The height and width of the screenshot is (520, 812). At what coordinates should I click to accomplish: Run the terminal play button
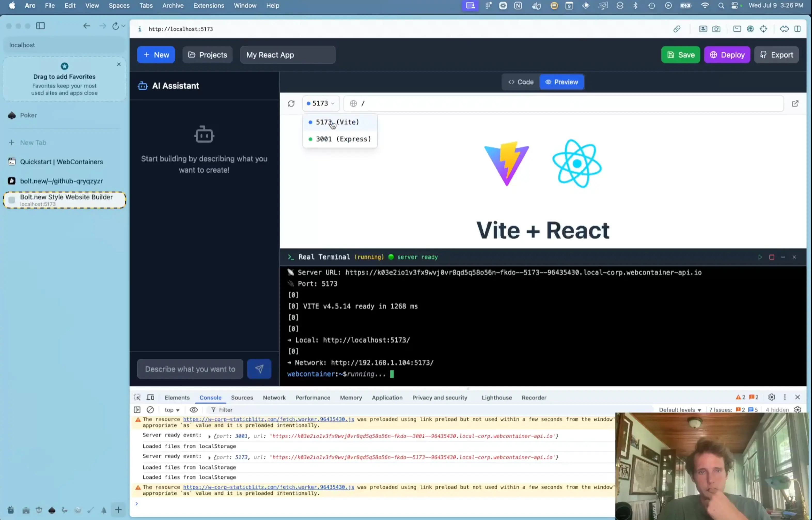(760, 257)
